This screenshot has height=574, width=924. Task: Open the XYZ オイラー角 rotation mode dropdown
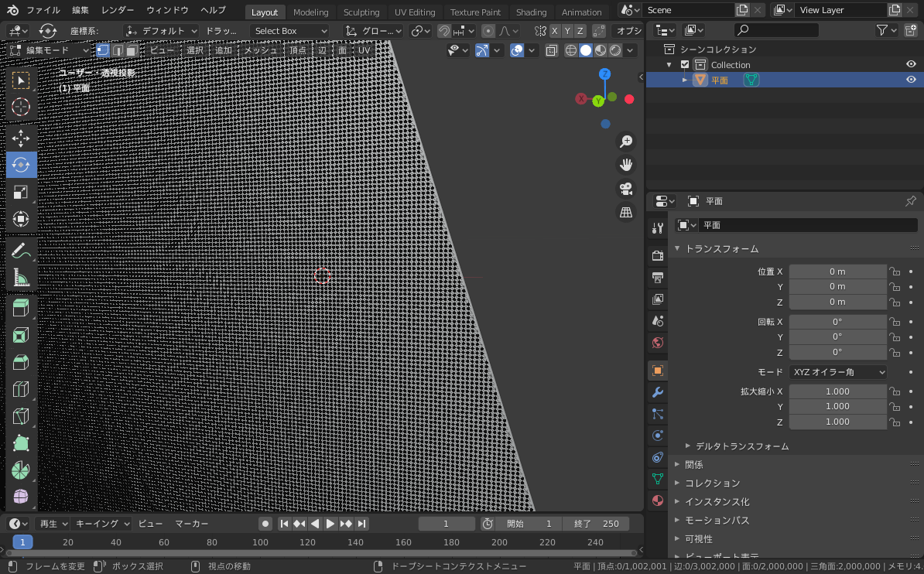(x=837, y=372)
